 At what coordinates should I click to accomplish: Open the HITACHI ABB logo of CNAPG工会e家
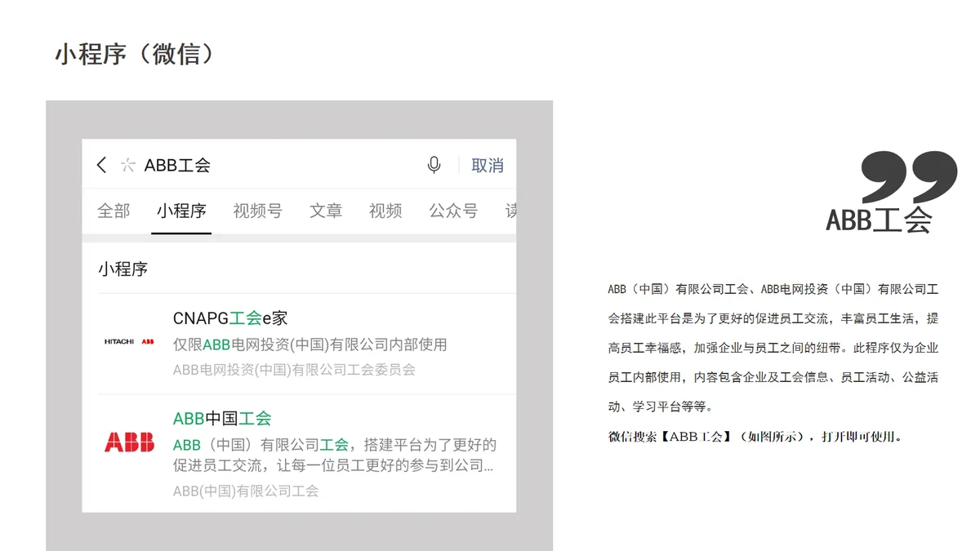click(x=129, y=341)
